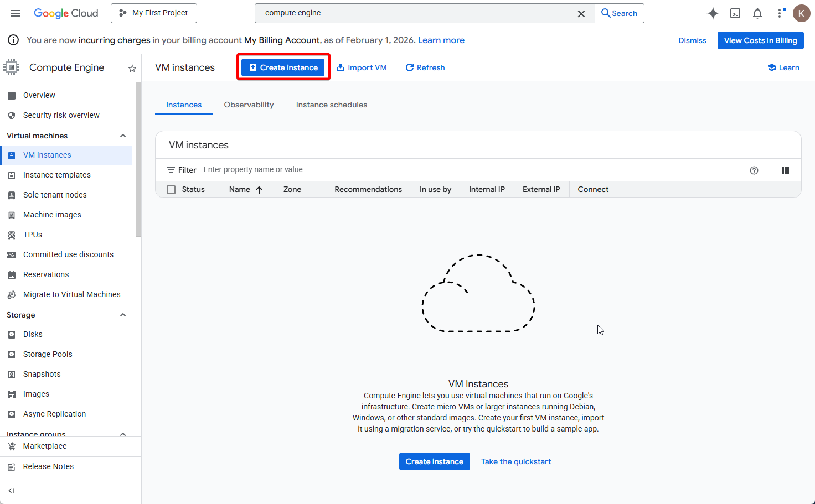815x504 pixels.
Task: Open column display options icon
Action: point(786,170)
